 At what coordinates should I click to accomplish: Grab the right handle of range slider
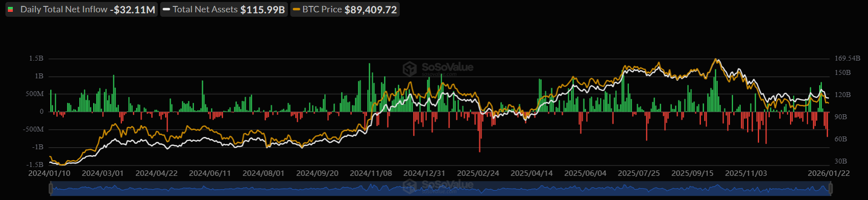point(831,188)
